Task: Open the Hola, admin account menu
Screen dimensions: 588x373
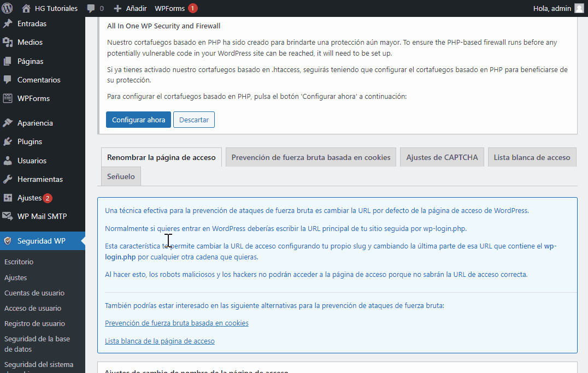Action: [558, 8]
